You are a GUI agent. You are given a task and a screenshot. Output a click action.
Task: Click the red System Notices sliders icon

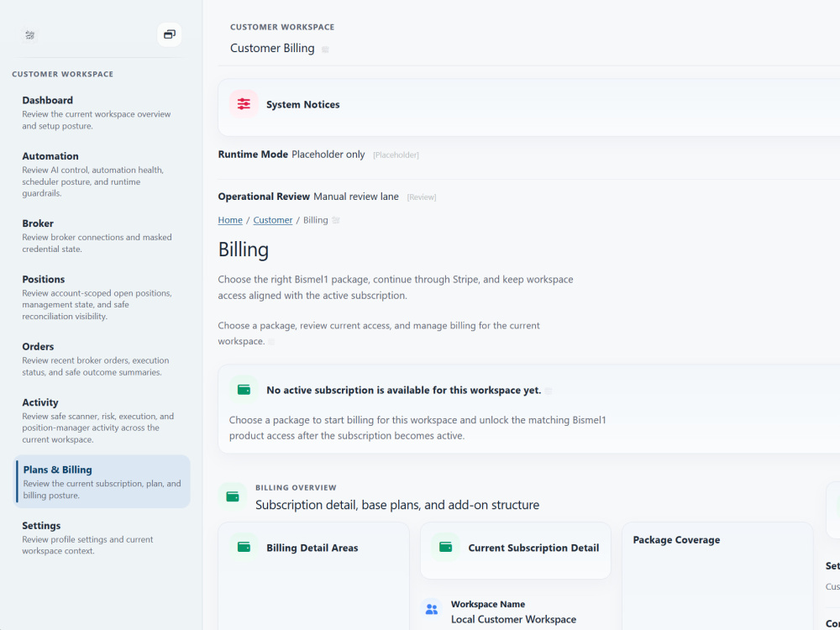tap(244, 104)
